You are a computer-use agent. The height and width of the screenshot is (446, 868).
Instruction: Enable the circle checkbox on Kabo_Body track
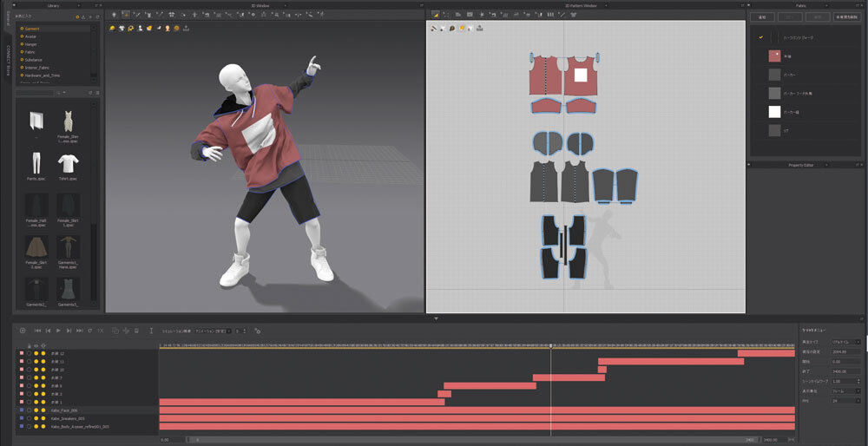click(x=29, y=427)
